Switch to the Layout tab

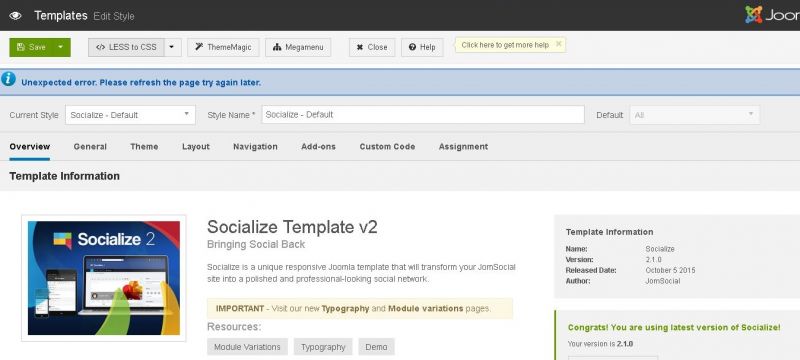coord(195,147)
